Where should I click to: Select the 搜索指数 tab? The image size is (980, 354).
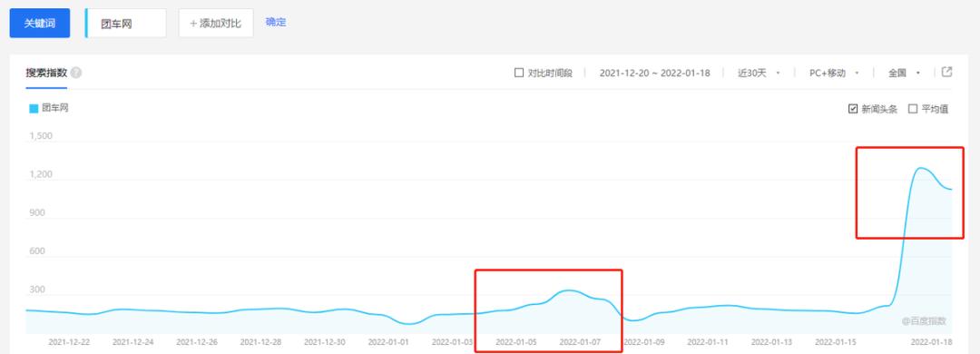[x=46, y=73]
